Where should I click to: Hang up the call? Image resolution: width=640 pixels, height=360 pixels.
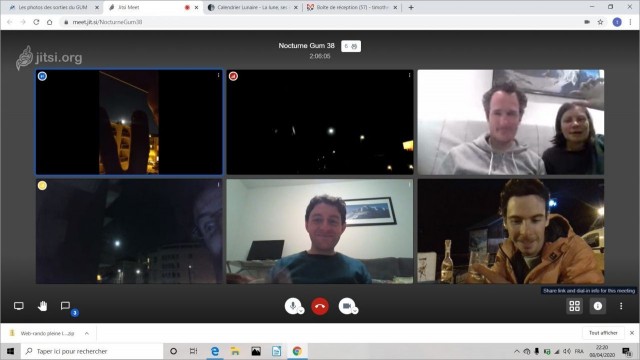[x=320, y=306]
